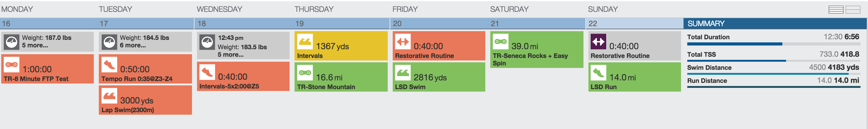Click the bike icon on TR-Seneca Rocks ride

pyautogui.click(x=500, y=41)
